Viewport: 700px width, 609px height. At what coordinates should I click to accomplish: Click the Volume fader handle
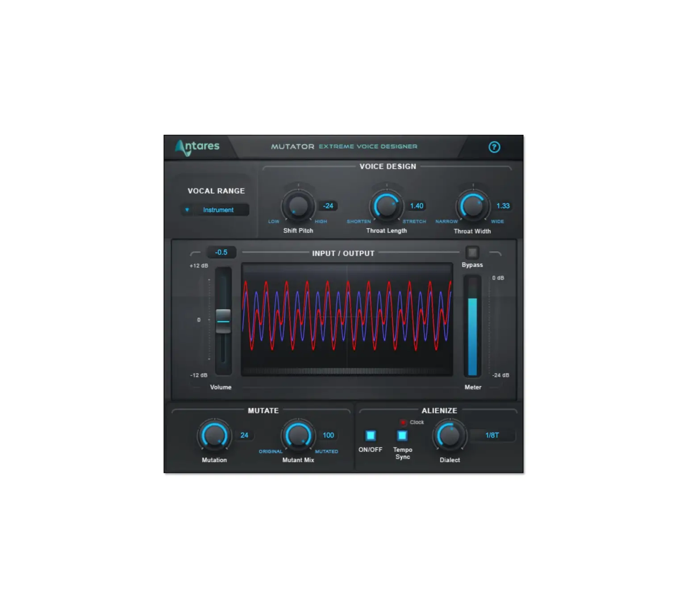pos(223,321)
